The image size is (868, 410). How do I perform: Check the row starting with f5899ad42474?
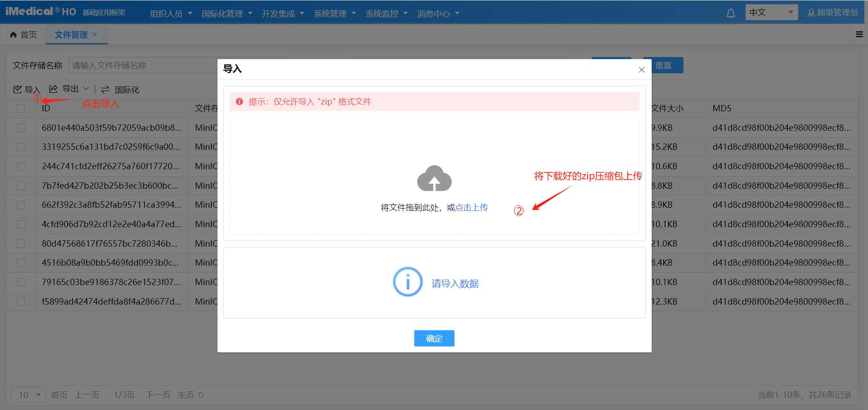click(21, 301)
